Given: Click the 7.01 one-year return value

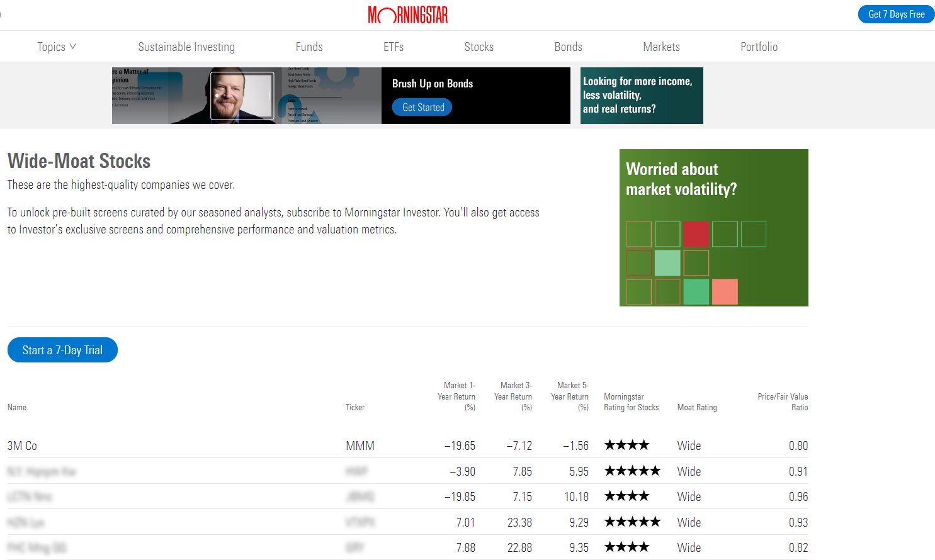Looking at the screenshot, I should click(465, 522).
